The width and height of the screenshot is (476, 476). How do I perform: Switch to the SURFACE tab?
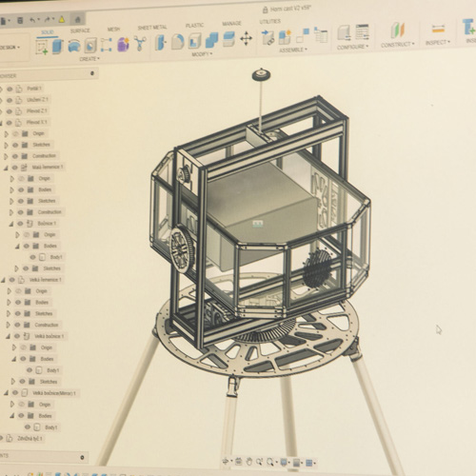[80, 30]
